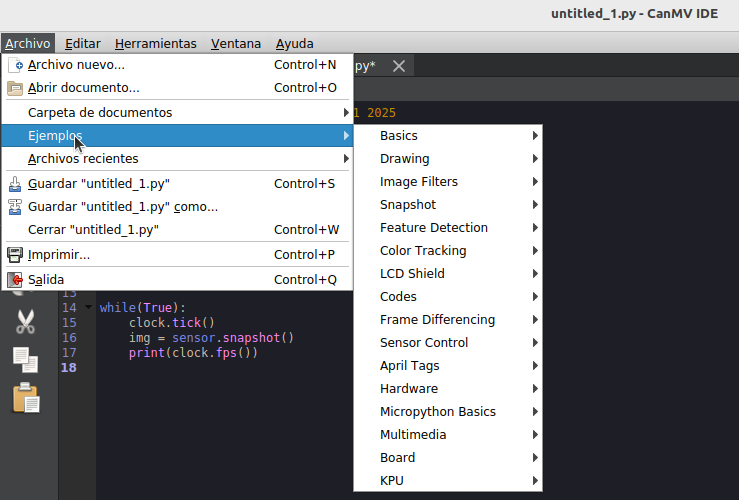Screen dimensions: 739x500
Task: Expand the Basics examples submenu
Action: 448,136
